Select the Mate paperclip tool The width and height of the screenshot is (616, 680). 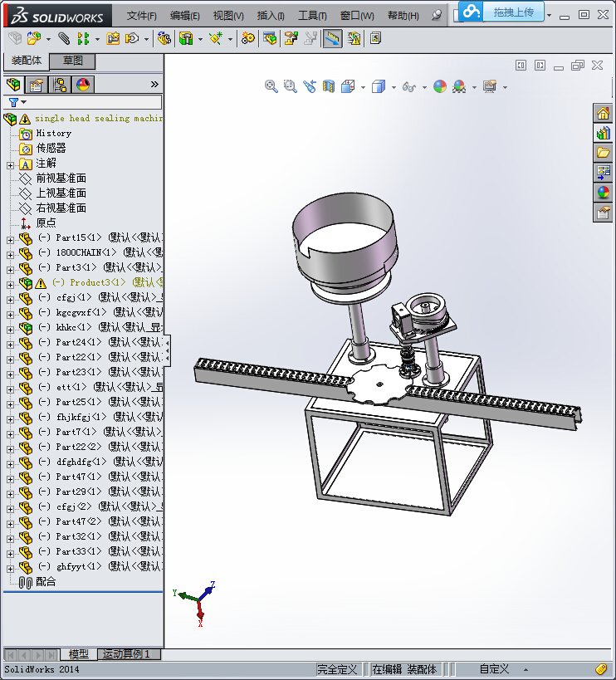click(64, 38)
